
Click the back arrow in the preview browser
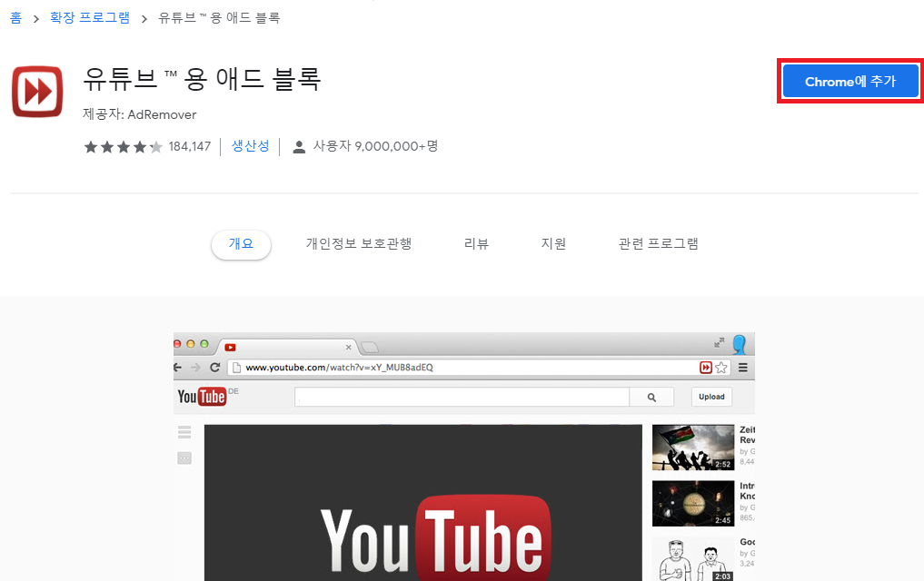[x=177, y=368]
